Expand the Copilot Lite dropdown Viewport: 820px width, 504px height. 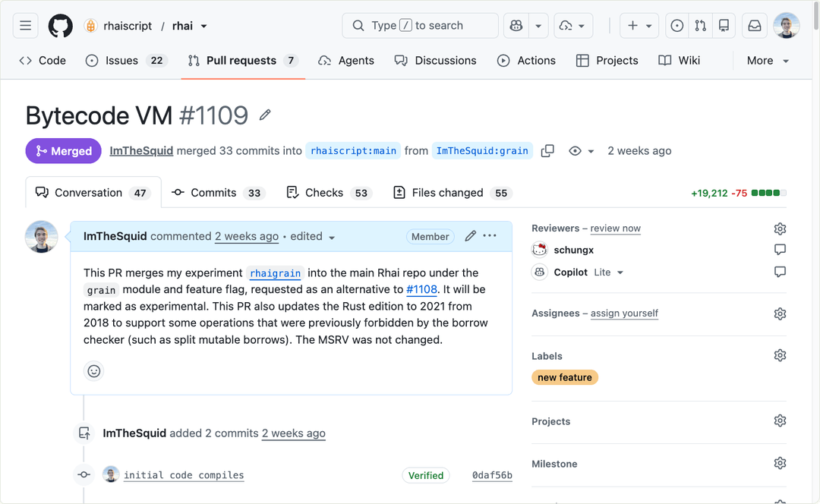pyautogui.click(x=609, y=272)
